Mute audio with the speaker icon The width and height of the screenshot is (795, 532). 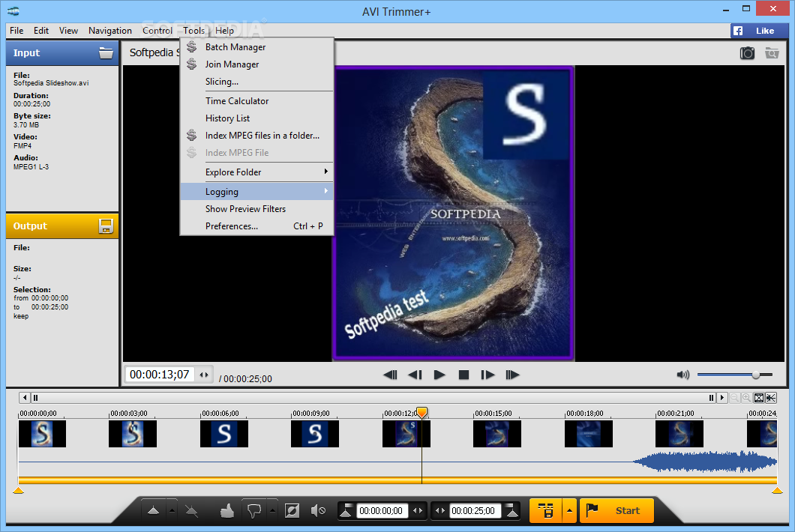pos(683,375)
